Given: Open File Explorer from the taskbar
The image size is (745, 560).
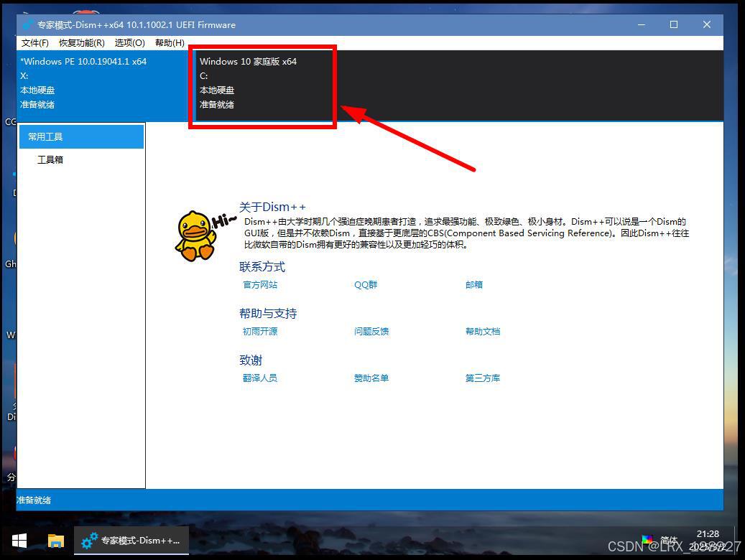Looking at the screenshot, I should click(55, 541).
